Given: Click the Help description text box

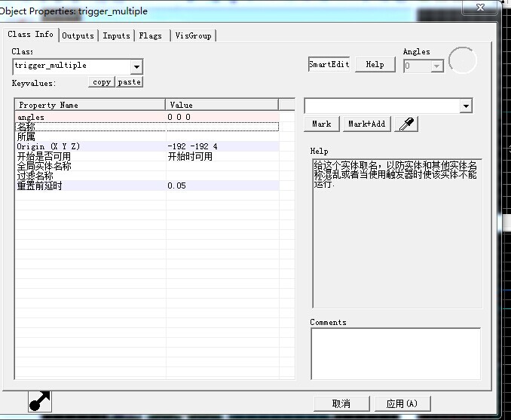Looking at the screenshot, I should click(x=397, y=233).
